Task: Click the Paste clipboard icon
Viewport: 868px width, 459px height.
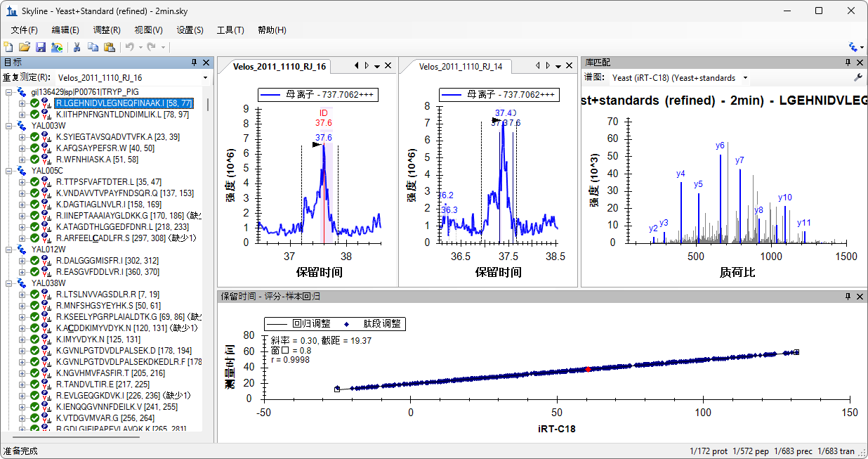Action: 109,47
